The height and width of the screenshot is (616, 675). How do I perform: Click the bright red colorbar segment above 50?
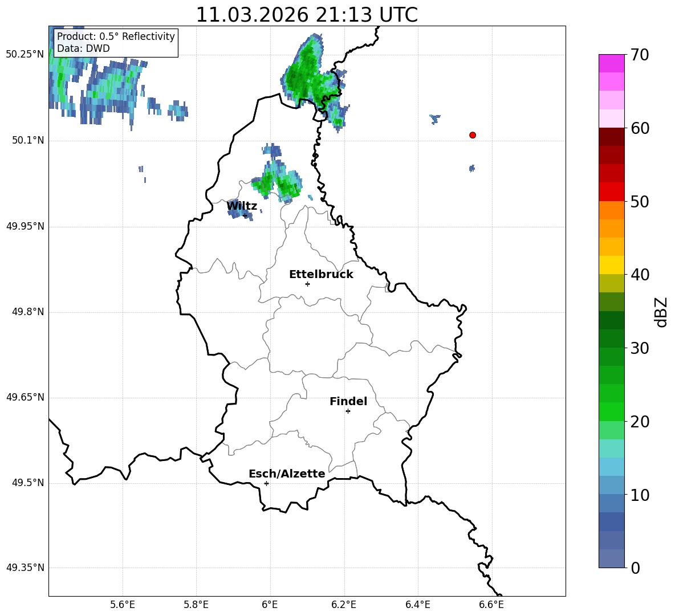(612, 192)
